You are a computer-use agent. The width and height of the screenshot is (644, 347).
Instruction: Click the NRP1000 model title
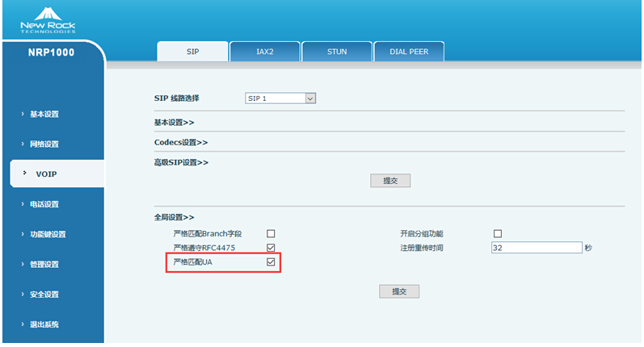(x=52, y=52)
